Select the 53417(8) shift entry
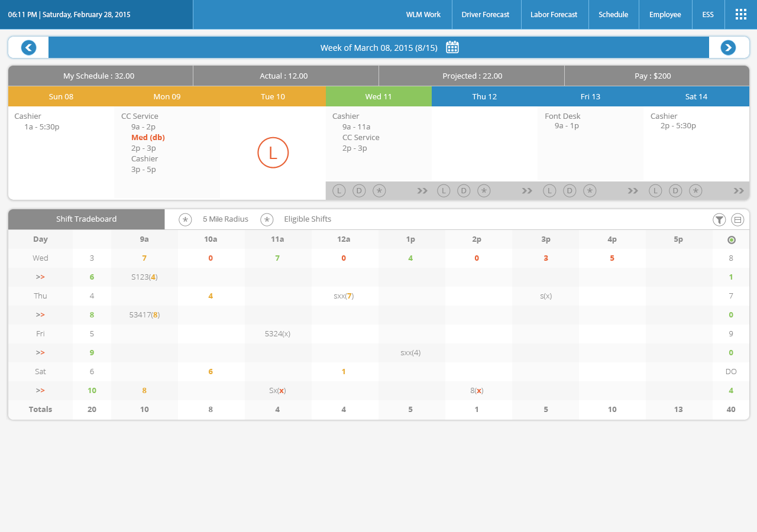The width and height of the screenshot is (757, 532). tap(144, 314)
